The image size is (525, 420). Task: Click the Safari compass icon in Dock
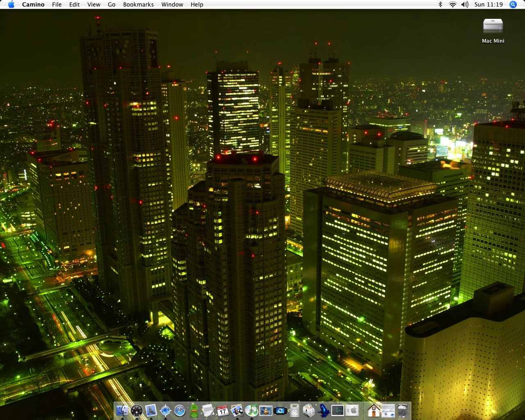180,410
